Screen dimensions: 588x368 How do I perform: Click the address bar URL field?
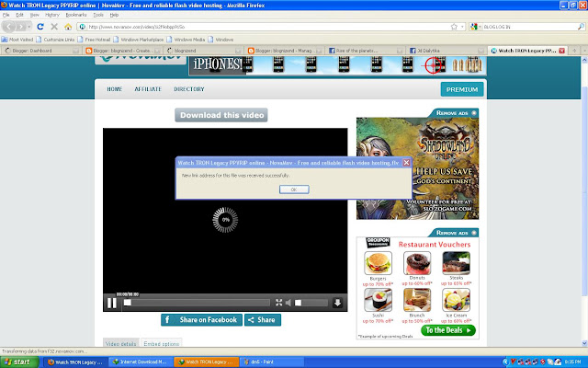[268, 27]
